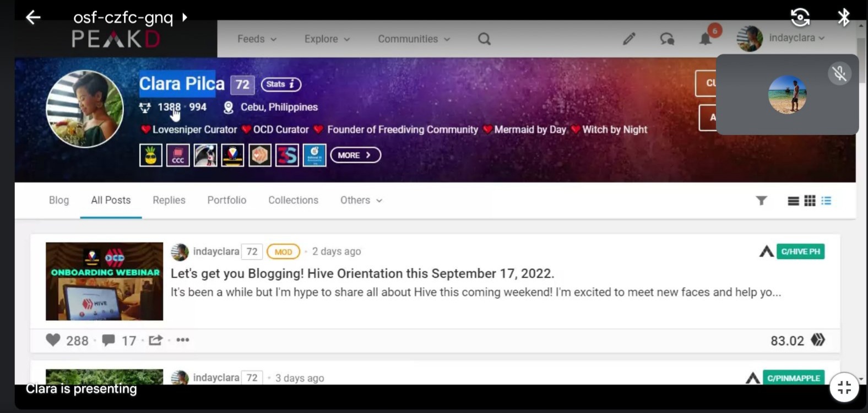This screenshot has height=413, width=868.
Task: Click the muted microphone icon
Action: tap(839, 73)
